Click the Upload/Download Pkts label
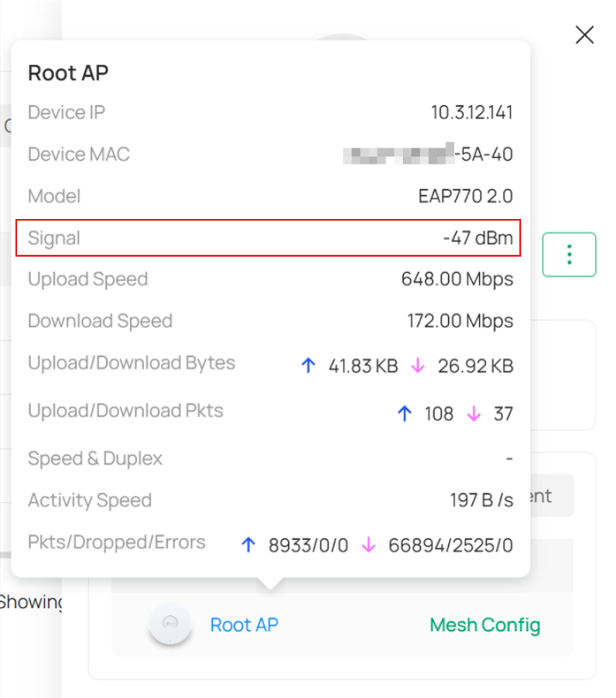The height and width of the screenshot is (698, 616). (125, 411)
